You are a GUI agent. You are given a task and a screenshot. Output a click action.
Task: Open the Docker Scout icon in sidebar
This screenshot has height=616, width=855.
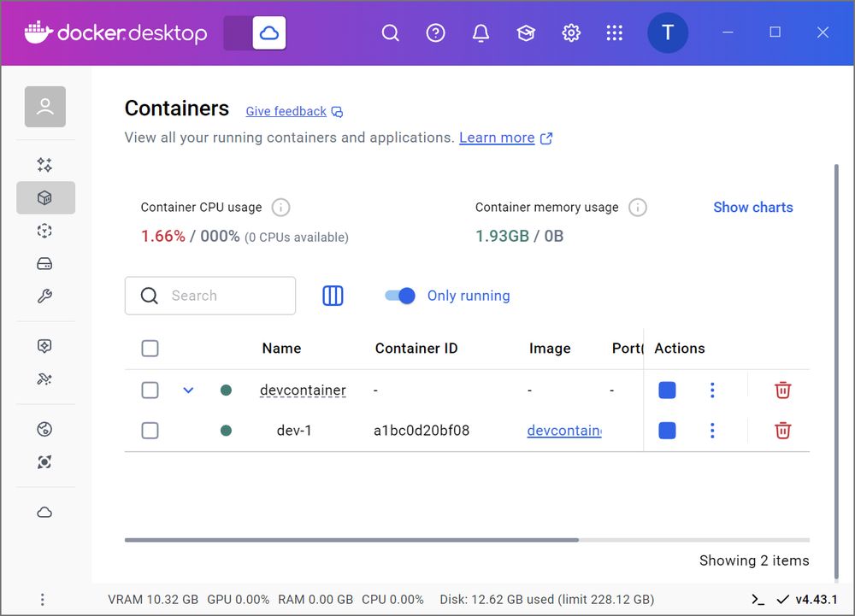(44, 462)
